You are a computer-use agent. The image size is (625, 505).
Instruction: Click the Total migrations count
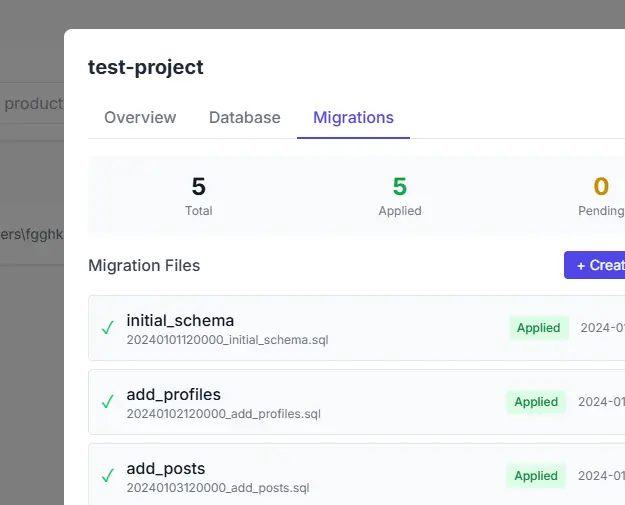coord(199,187)
